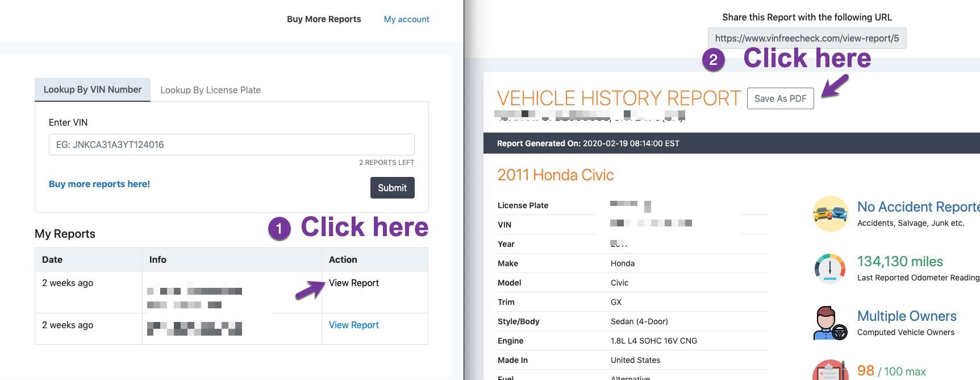Open the My account link
This screenshot has width=980, height=380.
tap(407, 19)
